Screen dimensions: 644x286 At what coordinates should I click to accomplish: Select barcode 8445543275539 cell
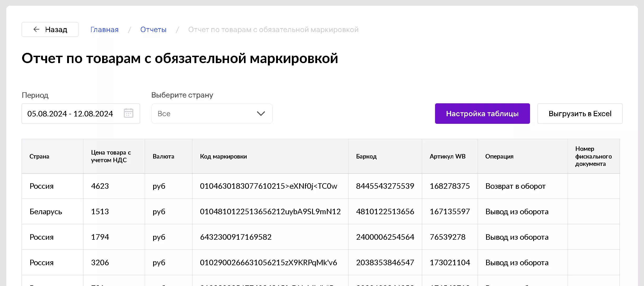(x=385, y=186)
